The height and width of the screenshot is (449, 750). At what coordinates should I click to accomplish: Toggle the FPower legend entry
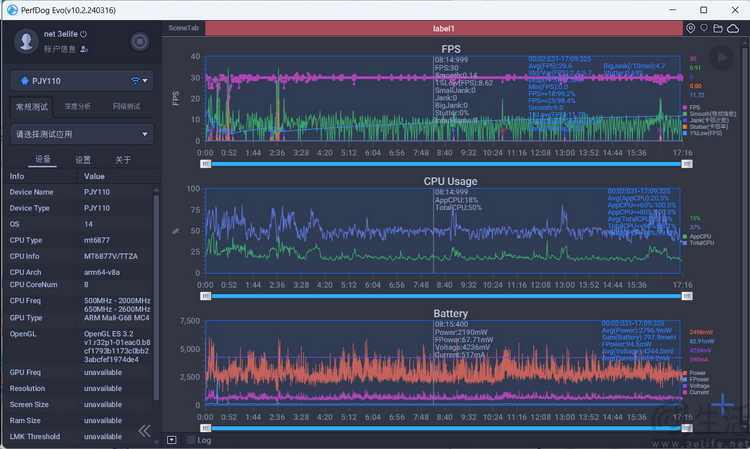(696, 379)
